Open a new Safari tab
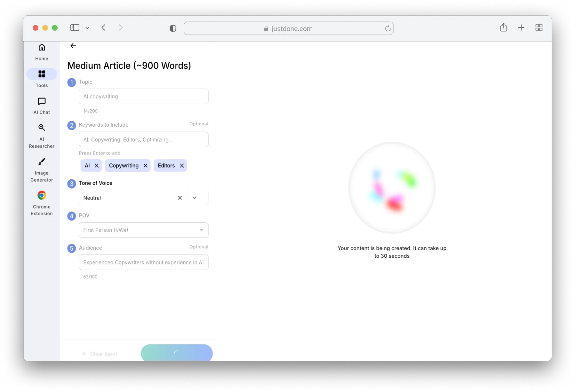575x392 pixels. [x=521, y=28]
